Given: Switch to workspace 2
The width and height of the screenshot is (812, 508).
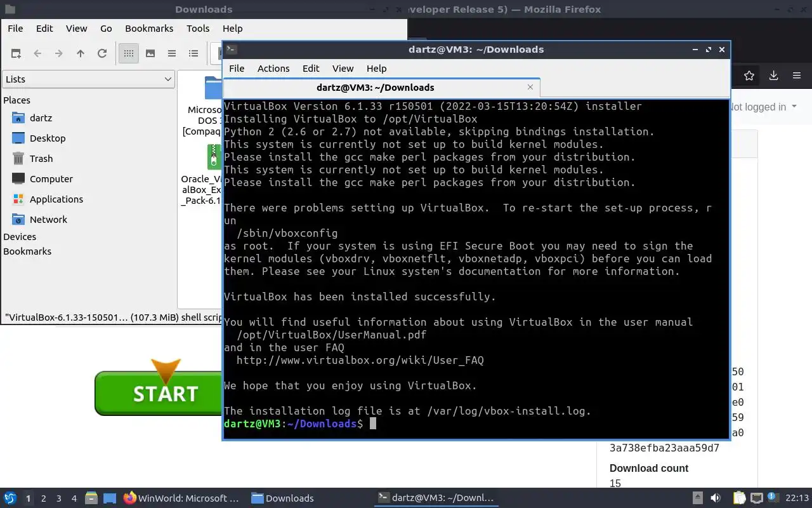Looking at the screenshot, I should click(44, 498).
